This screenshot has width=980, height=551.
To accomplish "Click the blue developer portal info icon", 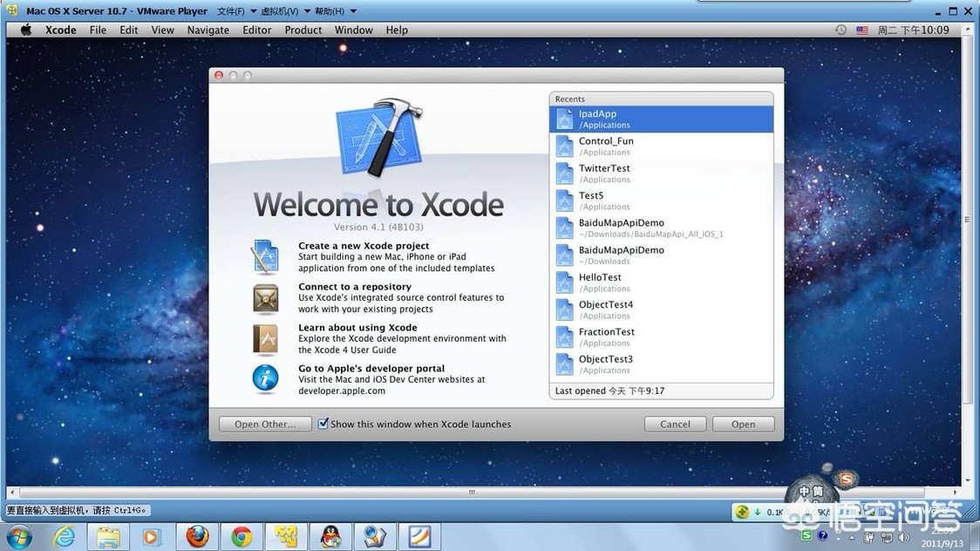I will pyautogui.click(x=266, y=378).
